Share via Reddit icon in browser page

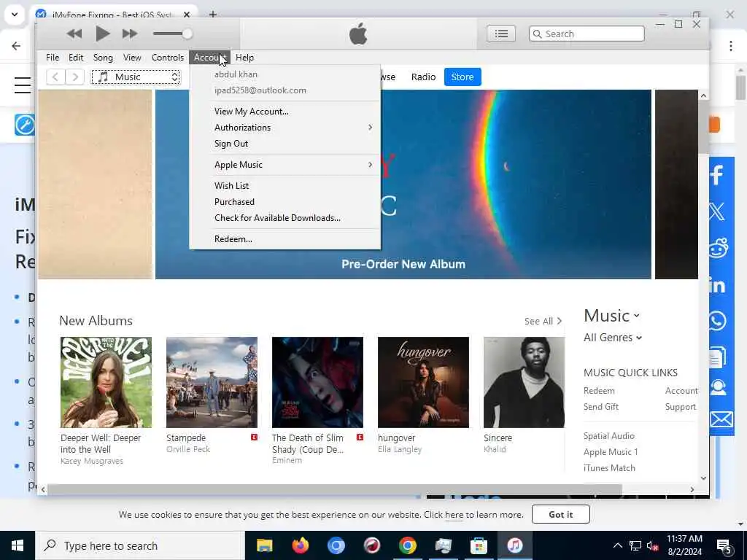pyautogui.click(x=718, y=248)
